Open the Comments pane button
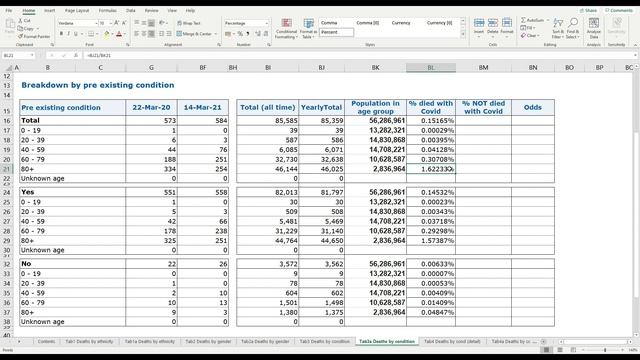Viewport: 640px width, 360px height. point(619,10)
